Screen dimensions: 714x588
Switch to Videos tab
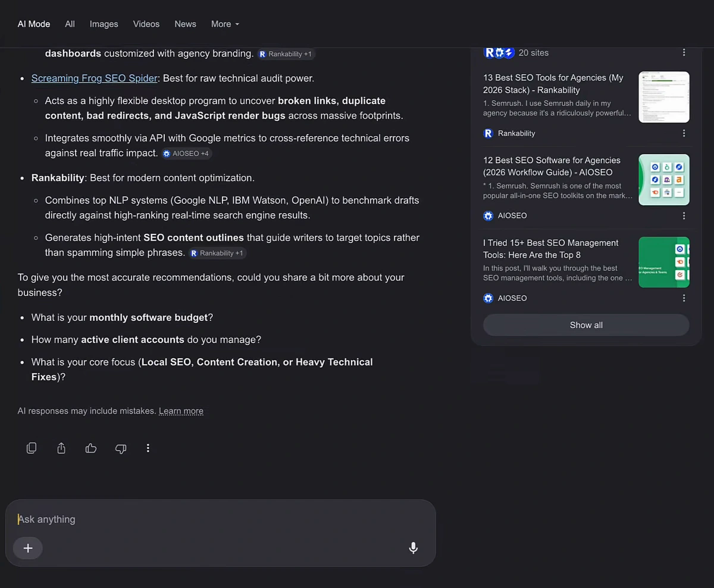146,24
